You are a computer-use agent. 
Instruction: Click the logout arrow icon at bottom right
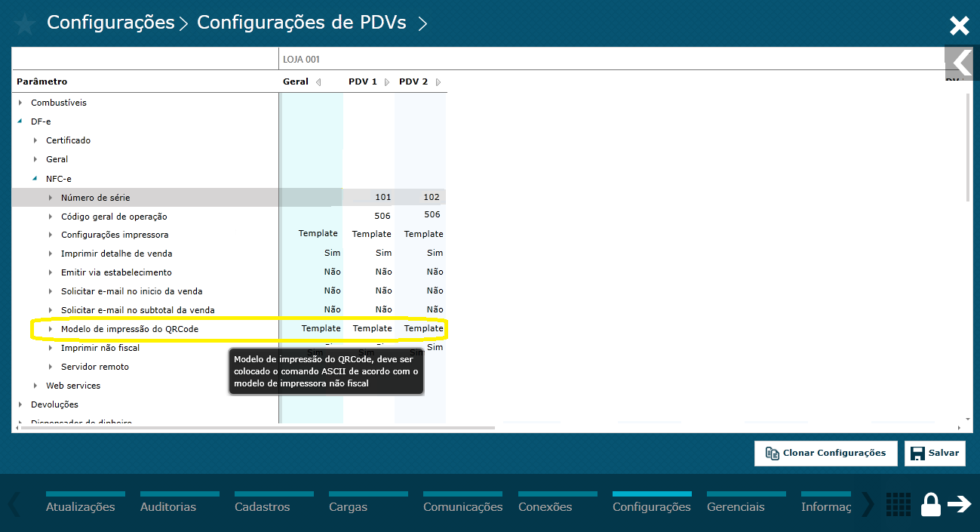(x=960, y=504)
